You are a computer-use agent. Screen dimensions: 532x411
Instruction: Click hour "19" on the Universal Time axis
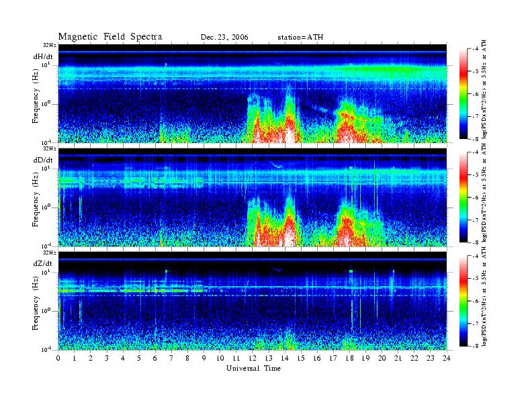365,358
